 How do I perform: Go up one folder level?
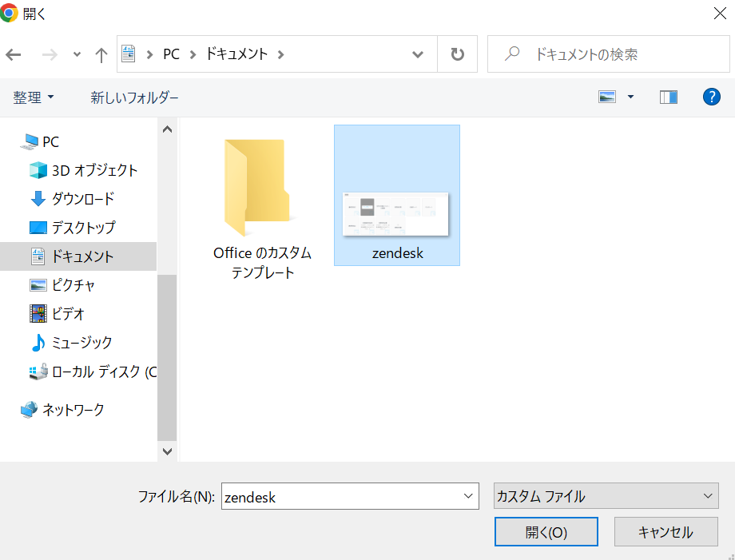[101, 55]
